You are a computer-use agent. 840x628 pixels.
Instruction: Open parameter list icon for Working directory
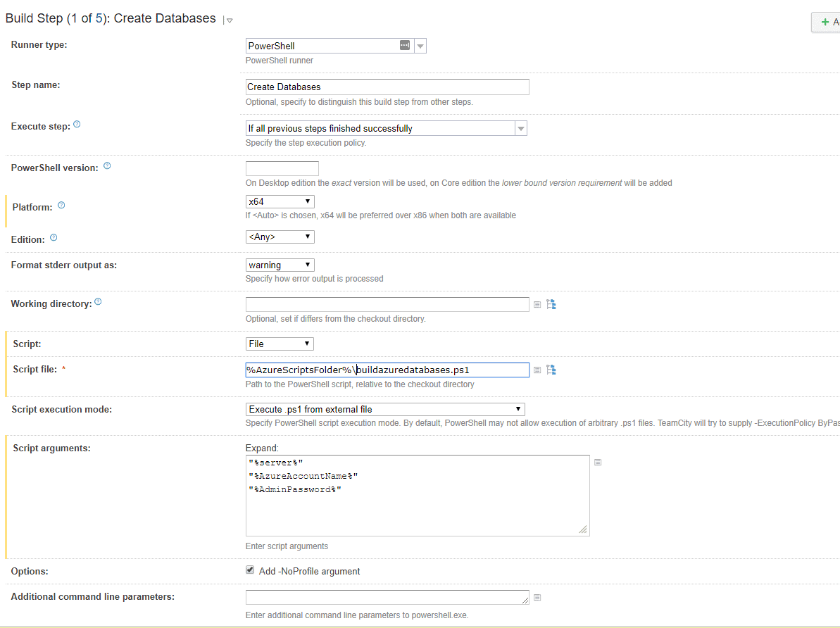pyautogui.click(x=537, y=305)
